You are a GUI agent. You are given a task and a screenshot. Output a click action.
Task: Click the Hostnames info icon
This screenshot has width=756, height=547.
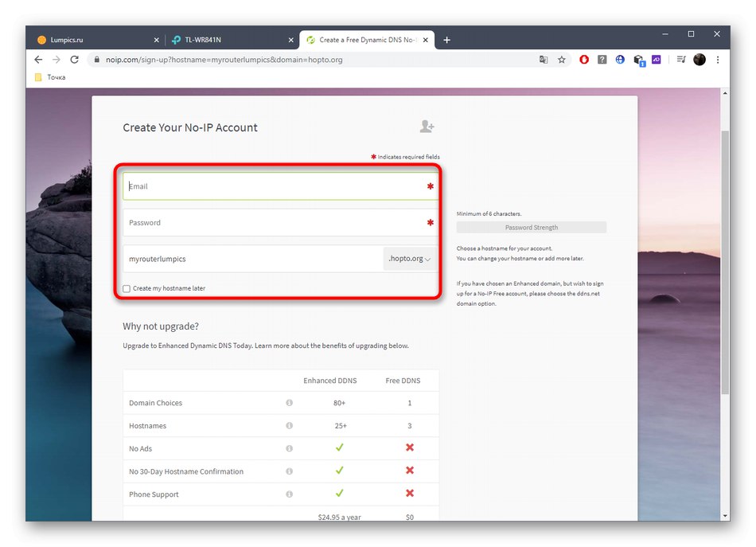(x=290, y=425)
